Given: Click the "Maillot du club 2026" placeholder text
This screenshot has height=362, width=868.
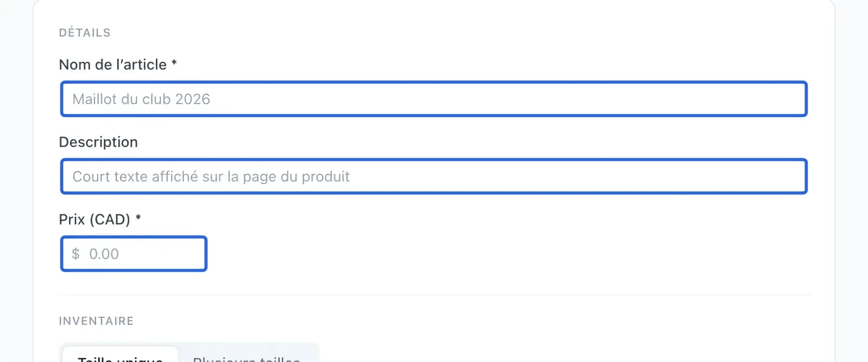Looking at the screenshot, I should click(x=141, y=99).
